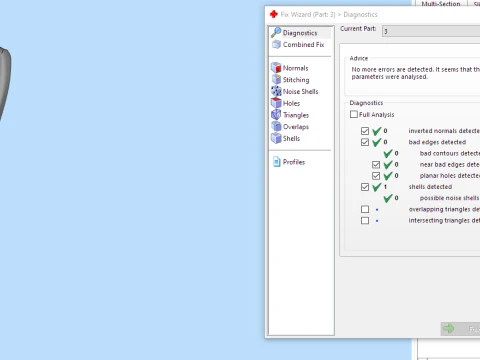Switch to the Multi-Section tab

point(441,4)
